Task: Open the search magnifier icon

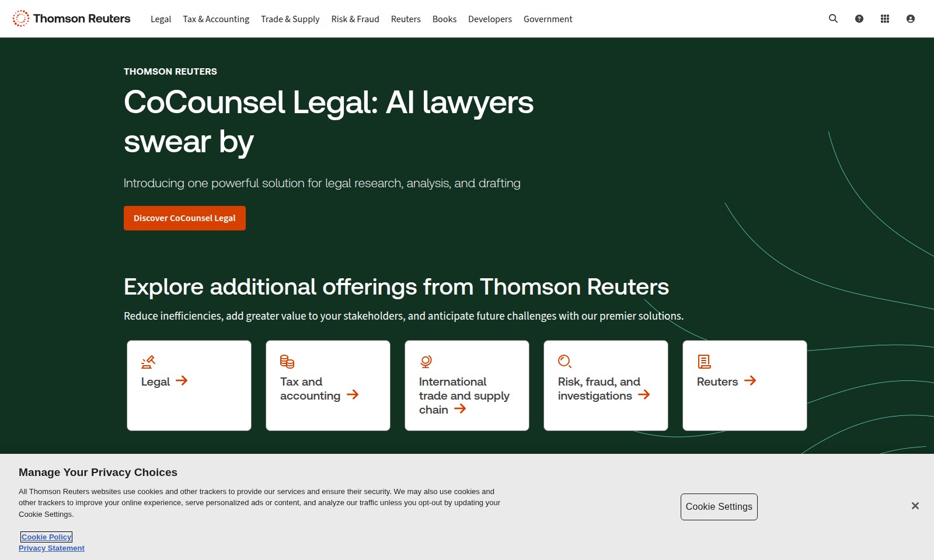Action: (x=833, y=19)
